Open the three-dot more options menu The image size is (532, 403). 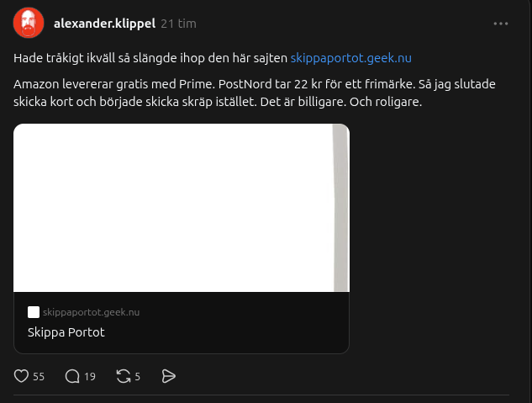click(501, 24)
